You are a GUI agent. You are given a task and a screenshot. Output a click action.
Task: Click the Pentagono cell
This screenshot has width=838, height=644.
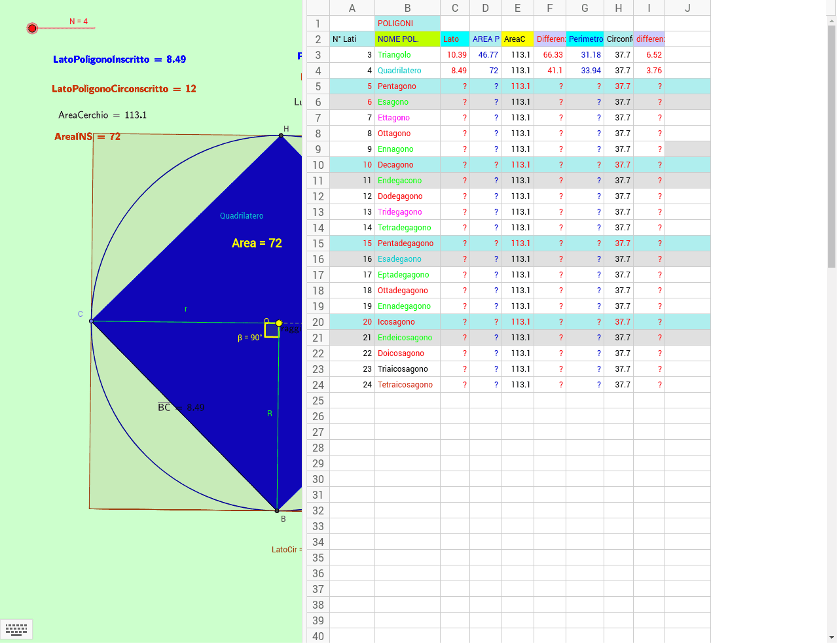coord(408,86)
